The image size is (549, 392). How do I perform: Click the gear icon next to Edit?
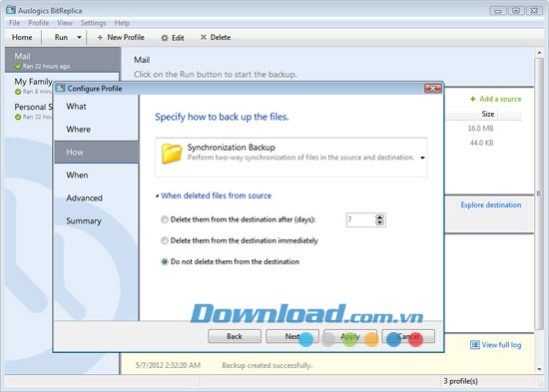(165, 38)
